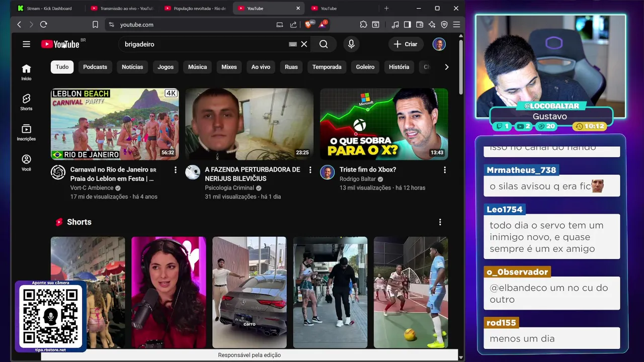Image resolution: width=644 pixels, height=362 pixels.
Task: Open the Short showing street football
Action: 411,293
